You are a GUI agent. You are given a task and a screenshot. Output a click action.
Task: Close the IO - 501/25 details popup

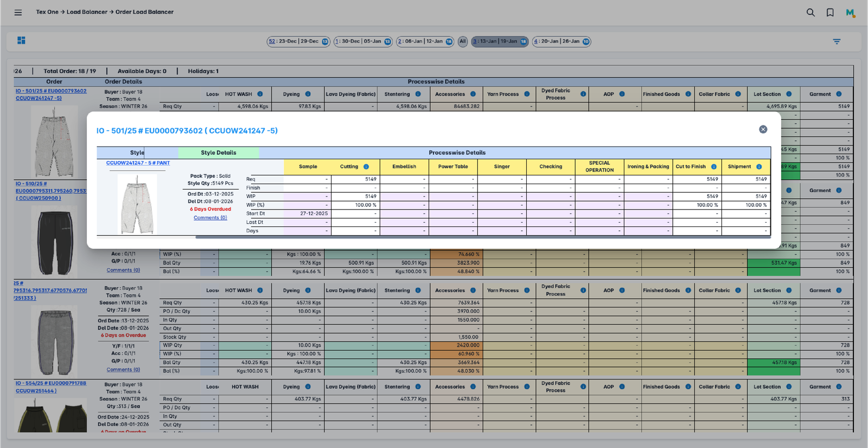[x=763, y=129]
